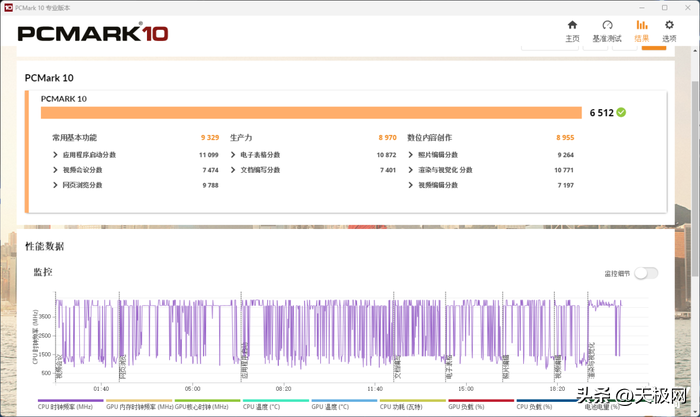Expand the 视频会议分数 row
The height and width of the screenshot is (417, 700).
coord(56,170)
